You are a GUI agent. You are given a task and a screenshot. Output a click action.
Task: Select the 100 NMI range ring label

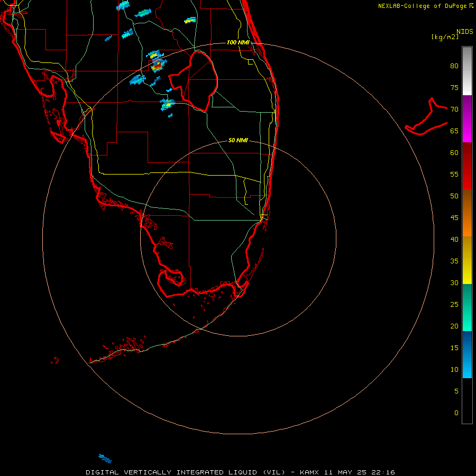(238, 42)
